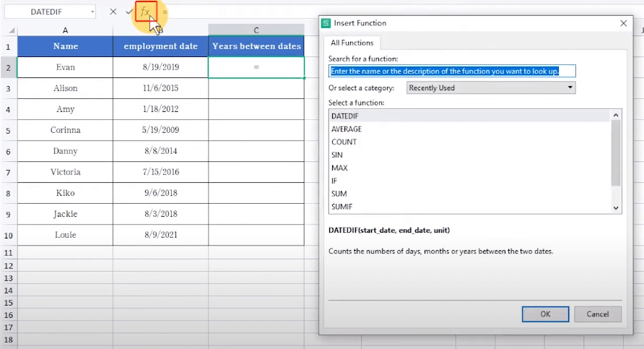Open the Name Box dropdown arrow
This screenshot has width=644, height=349.
click(x=92, y=12)
